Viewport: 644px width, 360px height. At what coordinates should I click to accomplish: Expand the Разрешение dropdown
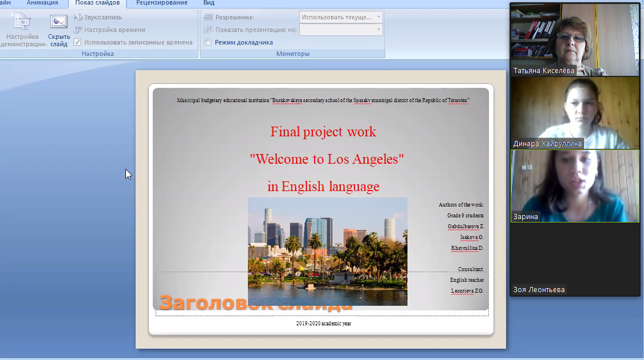coord(378,17)
